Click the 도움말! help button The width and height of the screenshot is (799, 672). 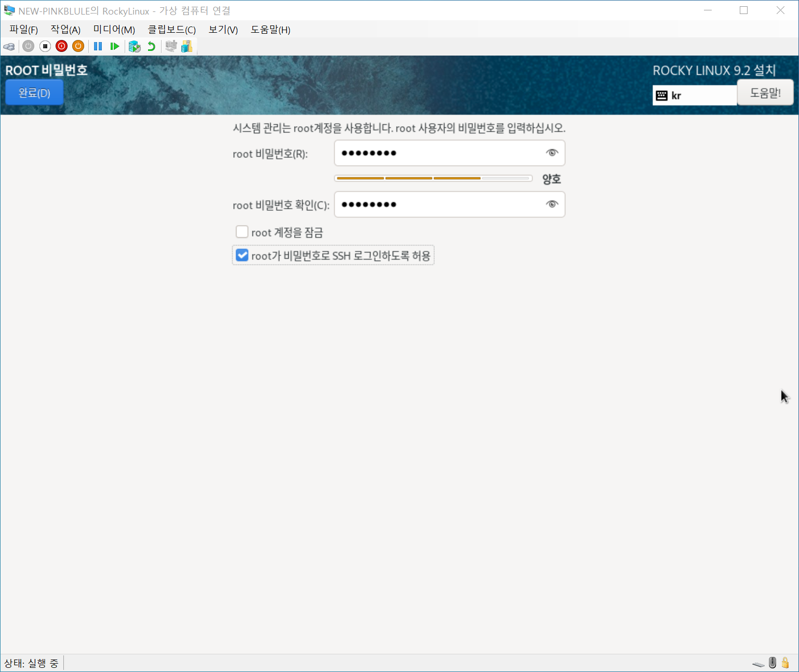[765, 93]
